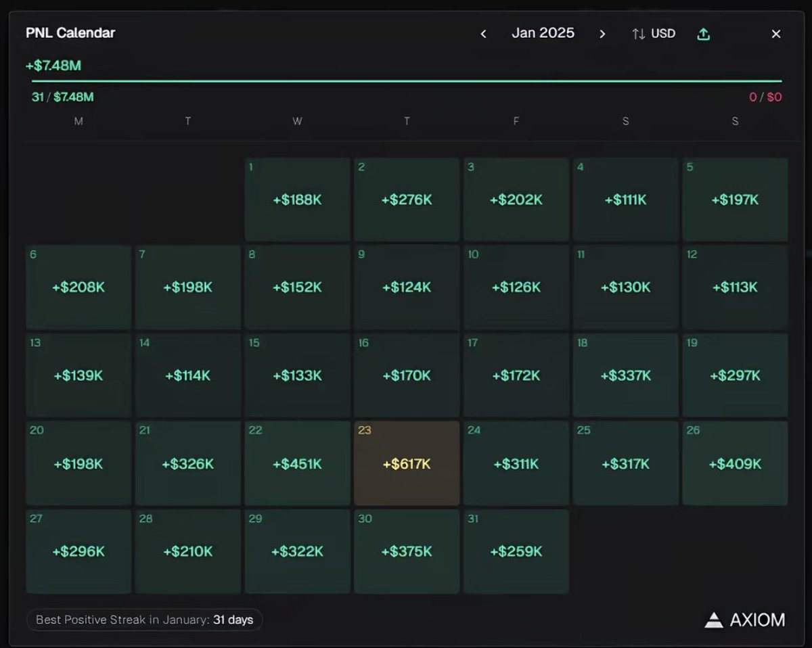Click Best Positive Streak in January badge
The image size is (812, 648).
coord(144,620)
